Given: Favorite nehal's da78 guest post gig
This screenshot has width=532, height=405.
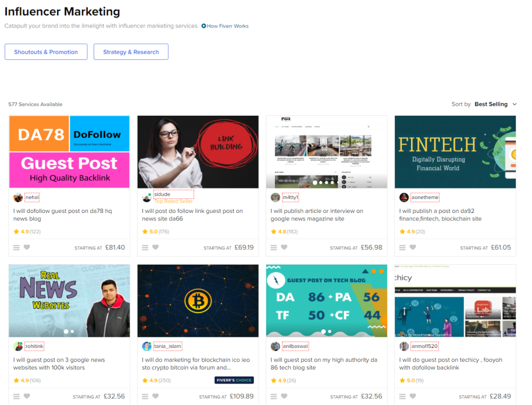Looking at the screenshot, I should point(27,247).
